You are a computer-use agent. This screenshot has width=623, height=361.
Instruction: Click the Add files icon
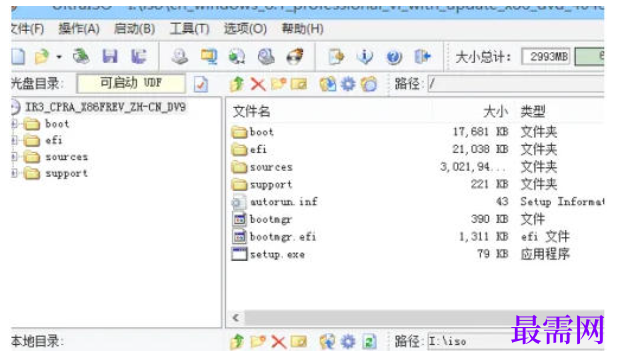point(336,57)
